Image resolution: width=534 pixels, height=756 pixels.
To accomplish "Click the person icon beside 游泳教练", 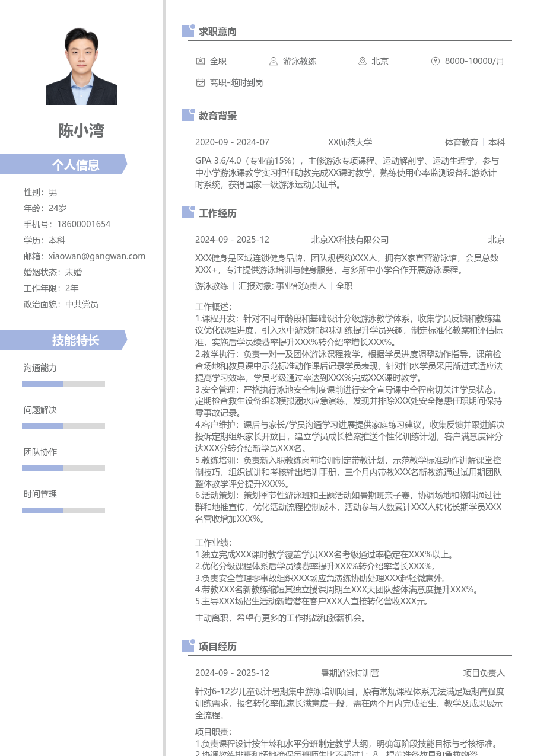I will click(273, 61).
